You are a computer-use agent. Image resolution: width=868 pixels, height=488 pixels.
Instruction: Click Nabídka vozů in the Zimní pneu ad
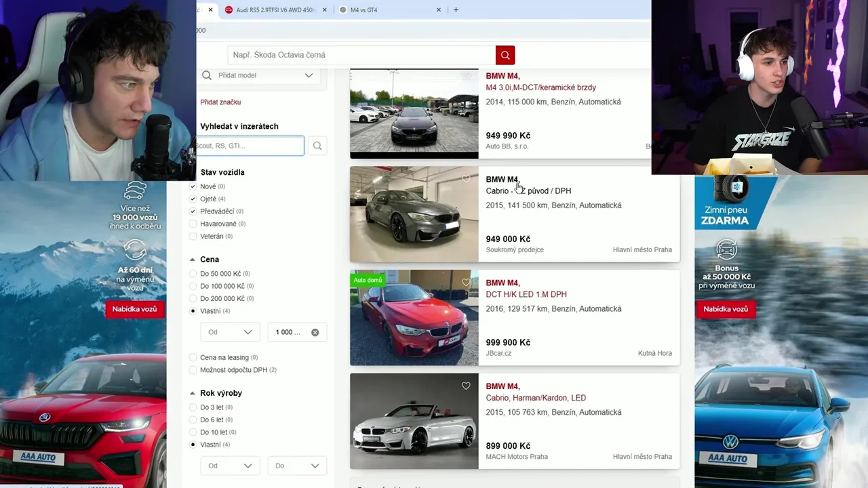tap(726, 309)
